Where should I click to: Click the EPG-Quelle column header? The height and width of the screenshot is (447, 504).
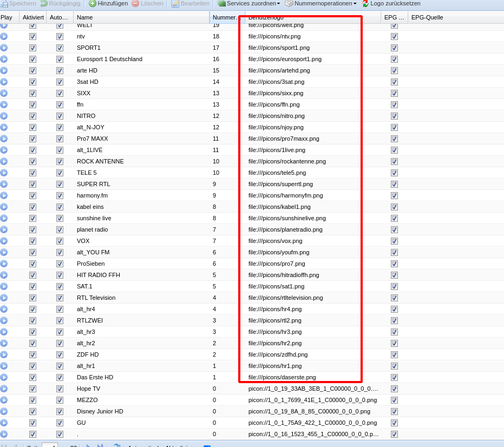click(456, 17)
